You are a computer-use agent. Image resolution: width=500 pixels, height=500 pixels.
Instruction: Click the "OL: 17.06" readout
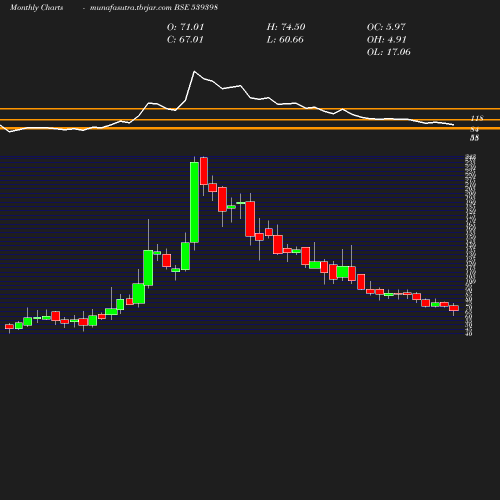(x=389, y=52)
